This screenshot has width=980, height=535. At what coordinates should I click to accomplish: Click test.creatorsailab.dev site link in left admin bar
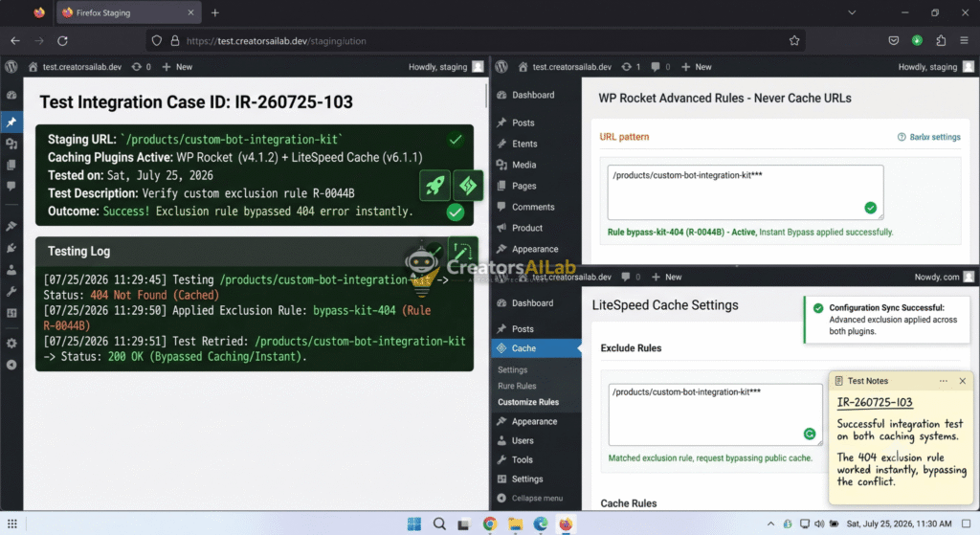[x=75, y=67]
